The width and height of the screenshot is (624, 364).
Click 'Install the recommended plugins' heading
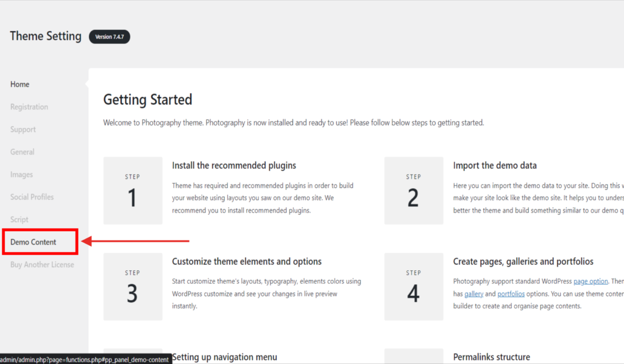click(x=234, y=166)
